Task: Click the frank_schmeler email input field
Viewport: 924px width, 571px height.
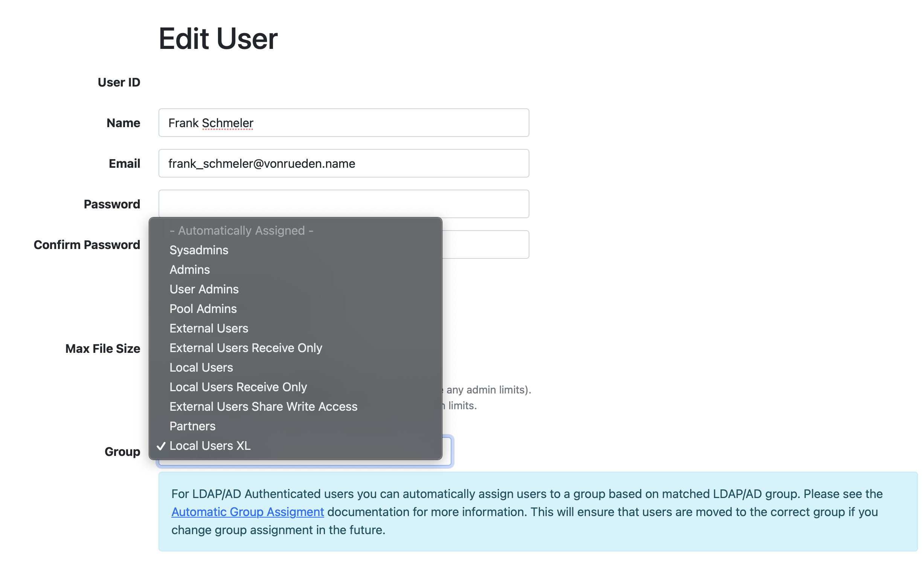Action: (343, 163)
